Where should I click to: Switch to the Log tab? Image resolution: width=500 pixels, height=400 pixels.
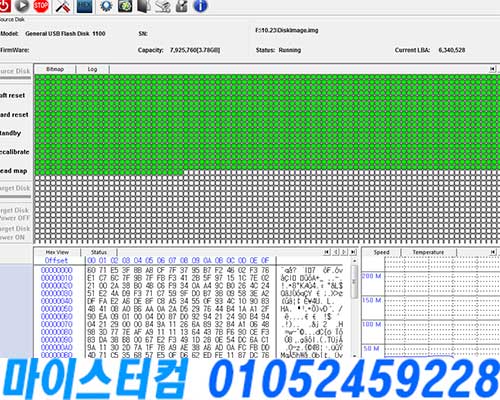point(92,69)
